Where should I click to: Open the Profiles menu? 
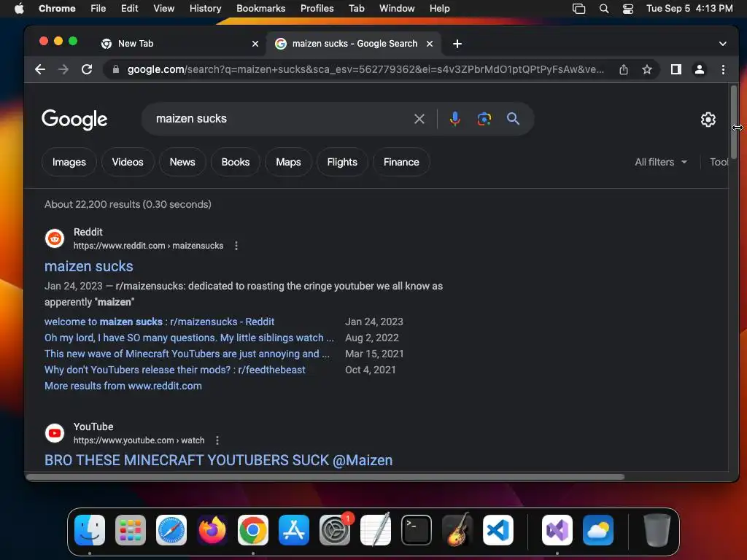[x=317, y=9]
